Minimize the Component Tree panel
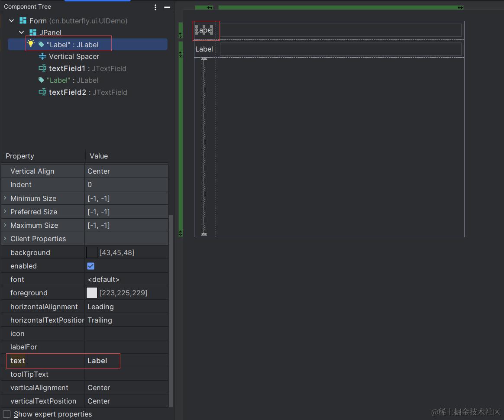 pyautogui.click(x=167, y=7)
